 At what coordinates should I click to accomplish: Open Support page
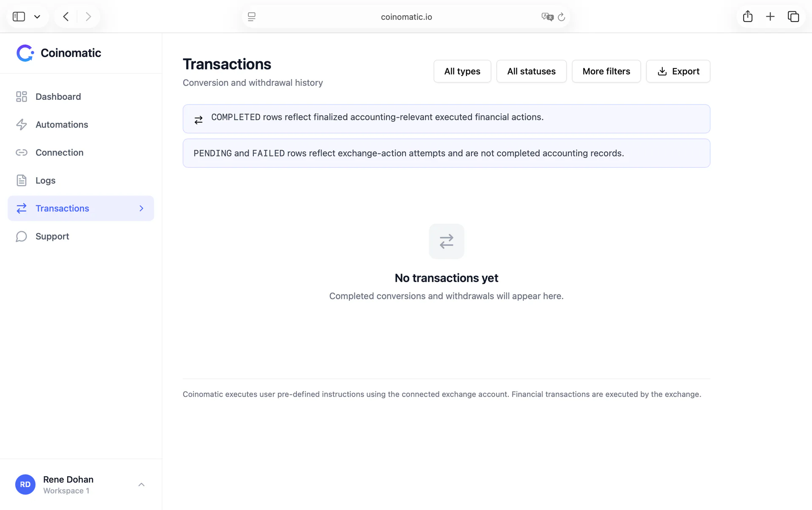81,236
